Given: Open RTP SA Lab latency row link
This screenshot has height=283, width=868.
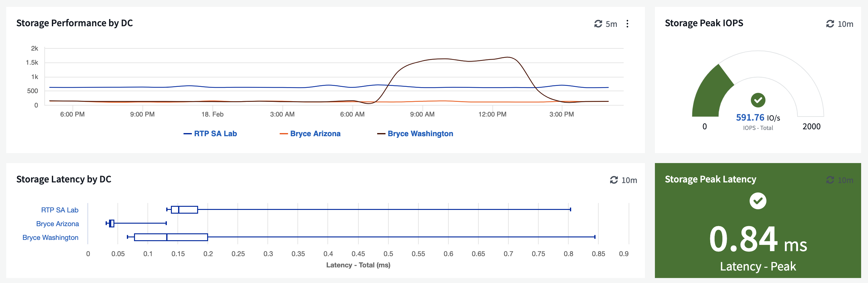Looking at the screenshot, I should click(x=60, y=210).
